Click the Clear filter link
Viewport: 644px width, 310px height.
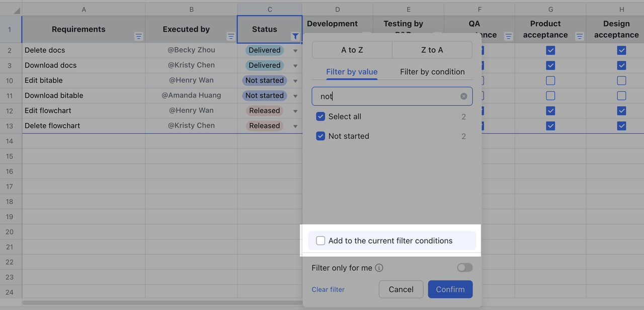tap(328, 289)
